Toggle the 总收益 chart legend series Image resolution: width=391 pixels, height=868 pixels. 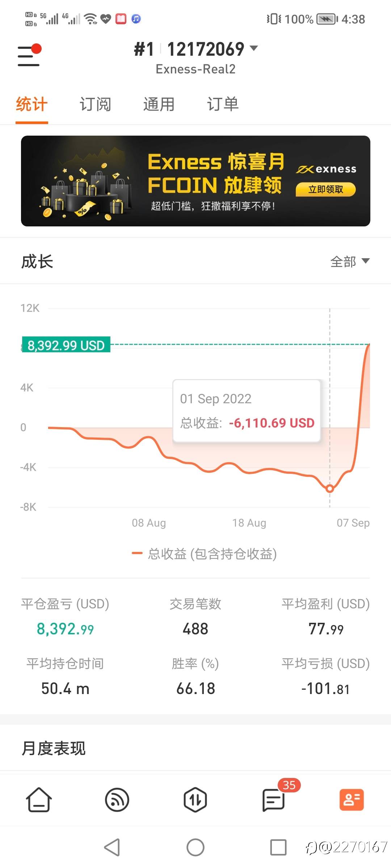tap(205, 554)
